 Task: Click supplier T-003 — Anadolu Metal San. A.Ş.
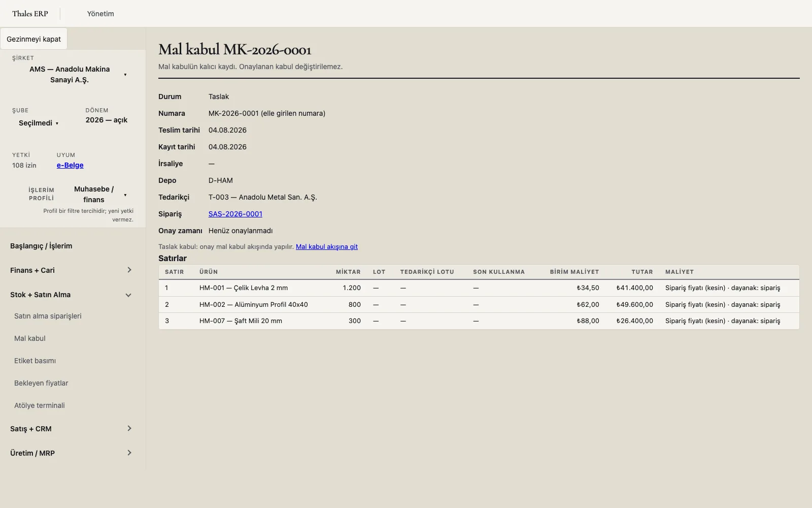(x=263, y=197)
